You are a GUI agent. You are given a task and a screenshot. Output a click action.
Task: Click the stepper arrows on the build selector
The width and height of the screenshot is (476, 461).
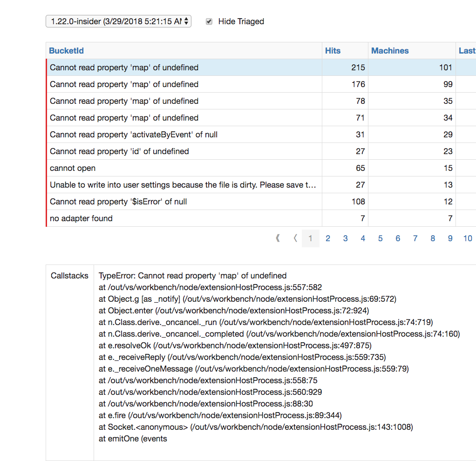tap(186, 21)
